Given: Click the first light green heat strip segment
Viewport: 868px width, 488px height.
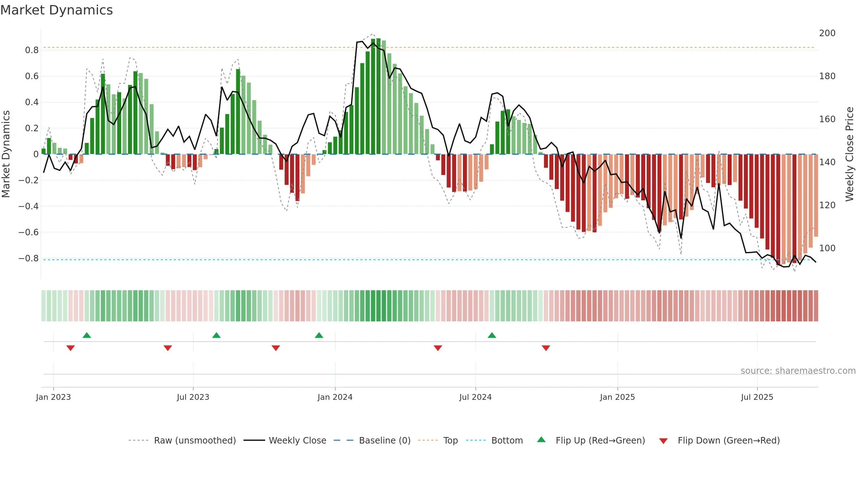Looking at the screenshot, I should point(43,306).
